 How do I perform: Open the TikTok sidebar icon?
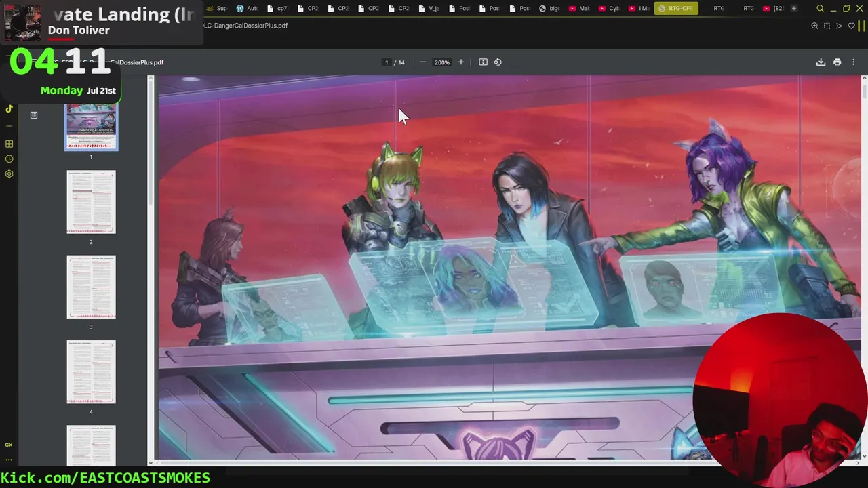pyautogui.click(x=9, y=108)
